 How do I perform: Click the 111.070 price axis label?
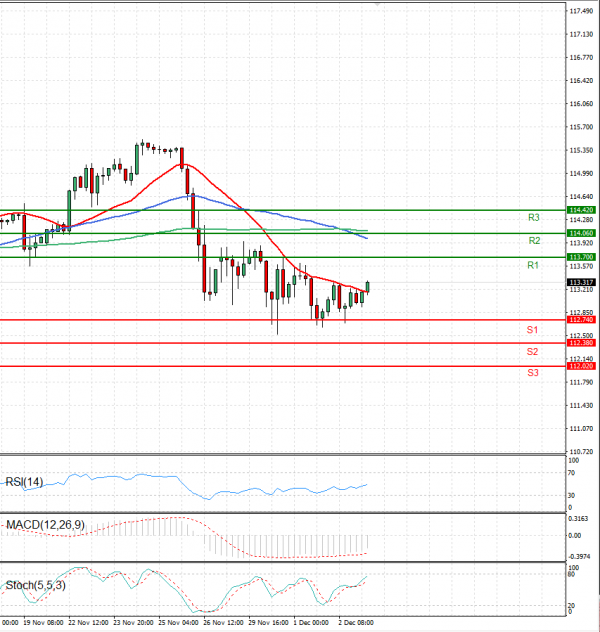pos(581,429)
